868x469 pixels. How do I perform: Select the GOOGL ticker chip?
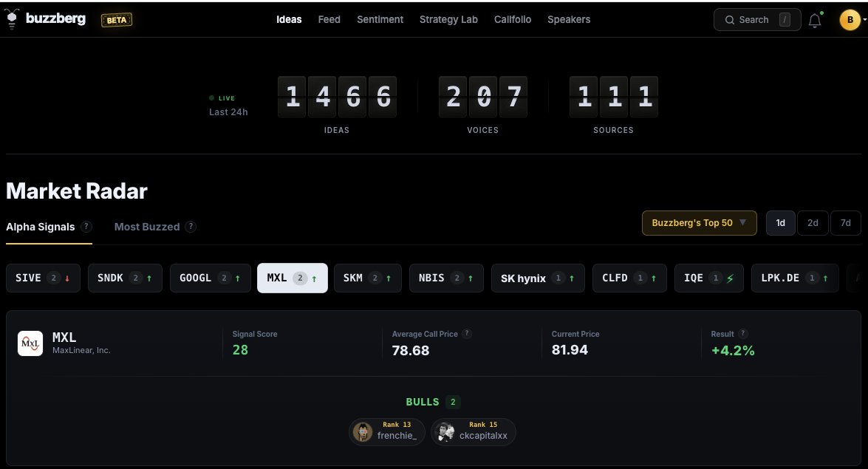coord(211,278)
